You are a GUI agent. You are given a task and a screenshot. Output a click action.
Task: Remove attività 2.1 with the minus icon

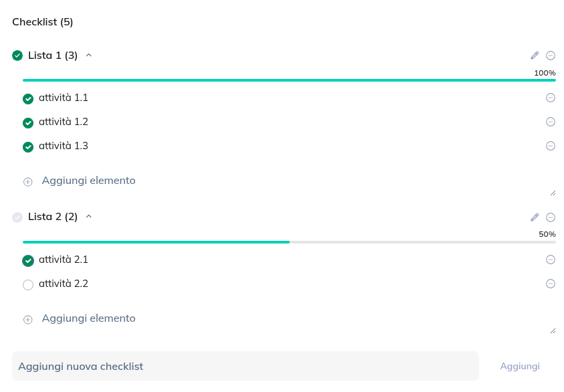(x=551, y=260)
